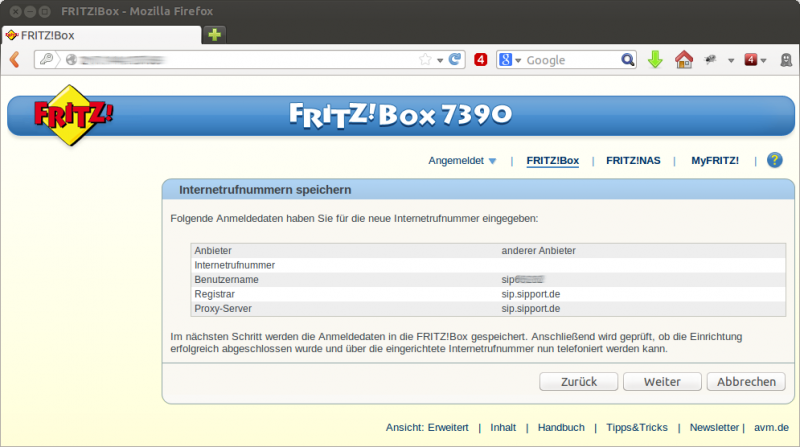
Task: Click the Benutzername label
Action: (x=226, y=280)
